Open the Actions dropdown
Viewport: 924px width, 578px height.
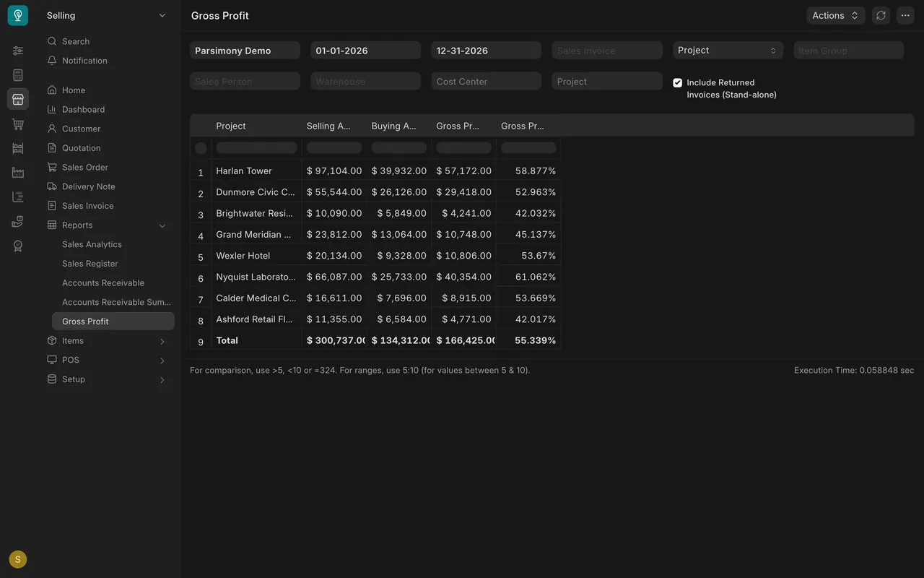(x=835, y=15)
